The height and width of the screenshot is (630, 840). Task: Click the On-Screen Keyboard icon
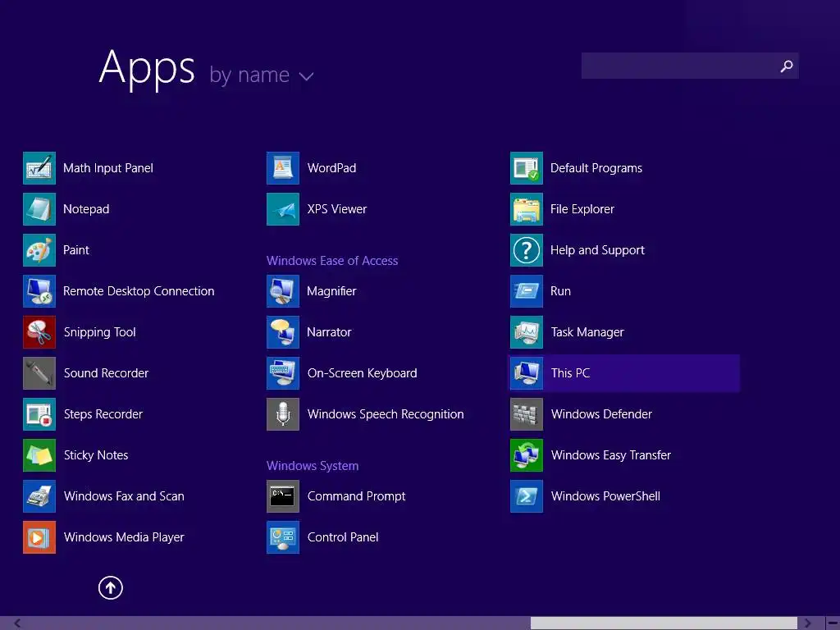coord(283,373)
